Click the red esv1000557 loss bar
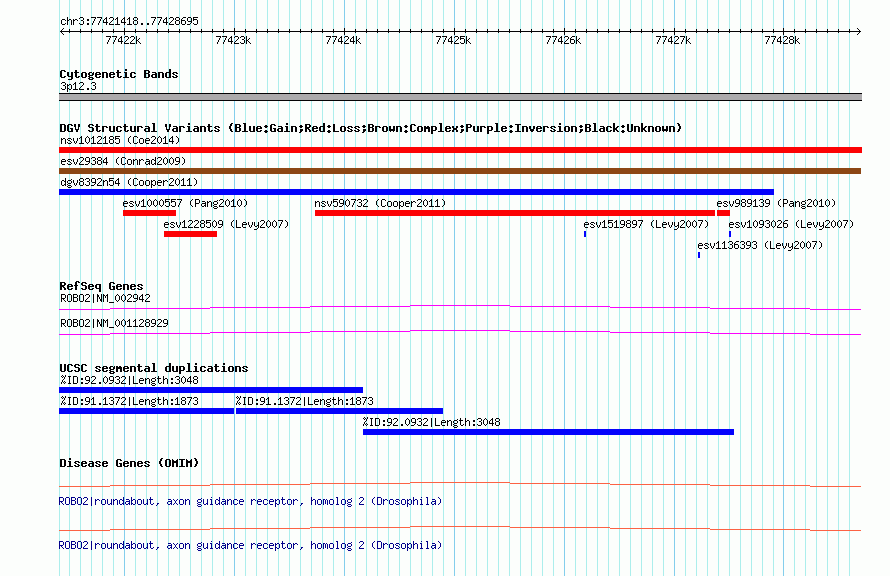The image size is (890, 576). 149,213
